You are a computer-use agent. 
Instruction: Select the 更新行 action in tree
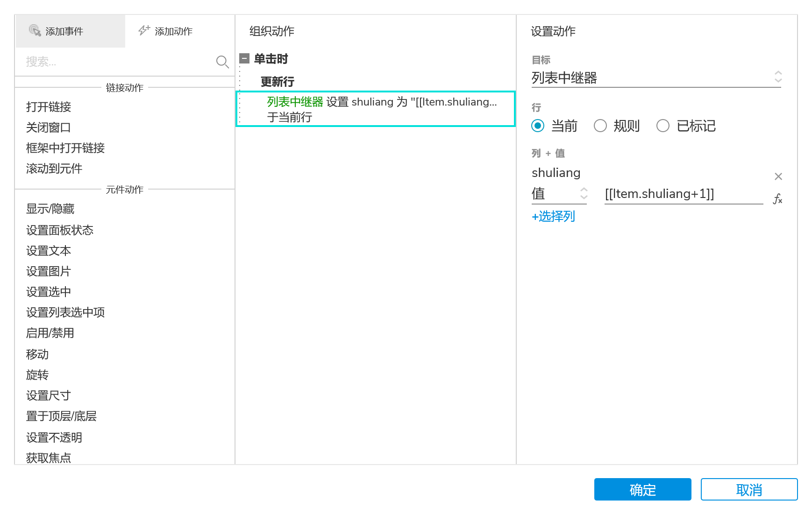278,82
